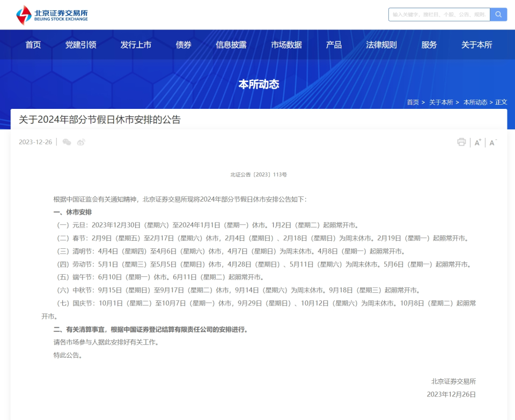Image resolution: width=515 pixels, height=420 pixels.
Task: Click the Beijing Stock Exchange logo
Action: [x=52, y=15]
